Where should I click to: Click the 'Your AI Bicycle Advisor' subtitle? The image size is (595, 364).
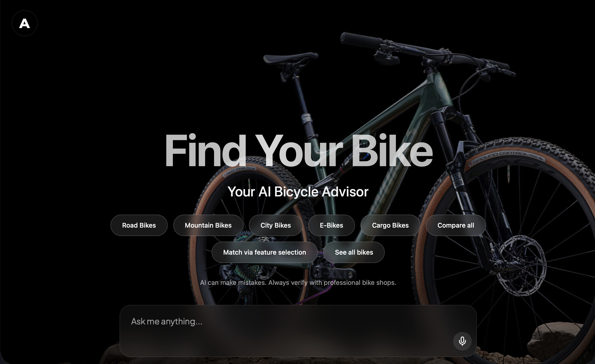(298, 192)
